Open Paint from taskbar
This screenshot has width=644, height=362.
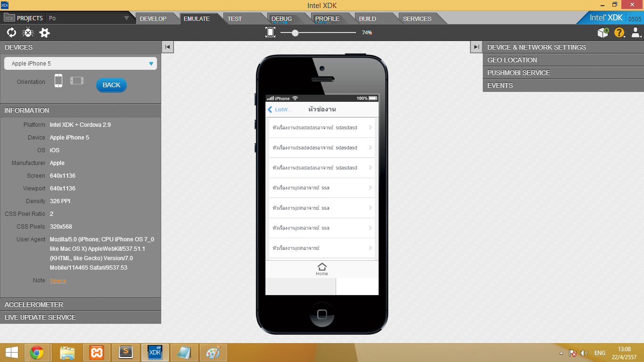[214, 353]
